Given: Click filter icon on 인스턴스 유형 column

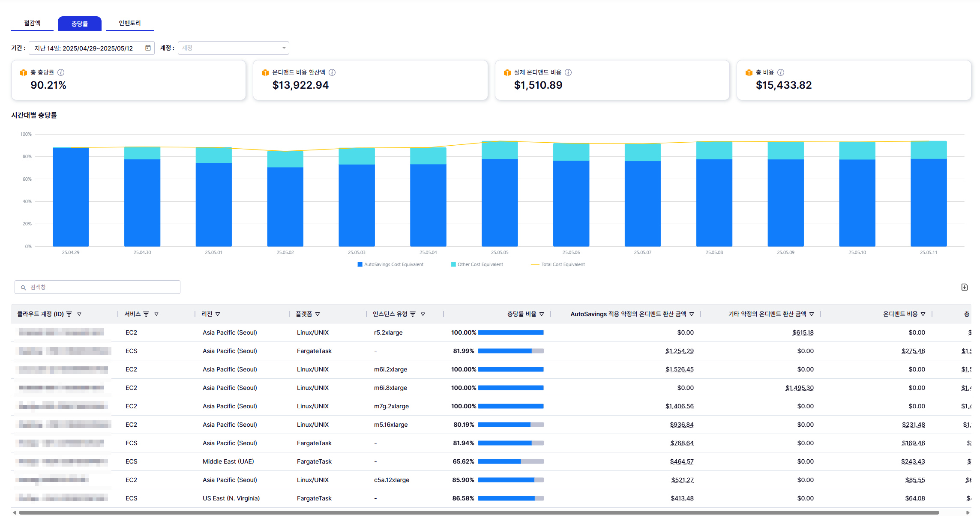Looking at the screenshot, I should 413,314.
